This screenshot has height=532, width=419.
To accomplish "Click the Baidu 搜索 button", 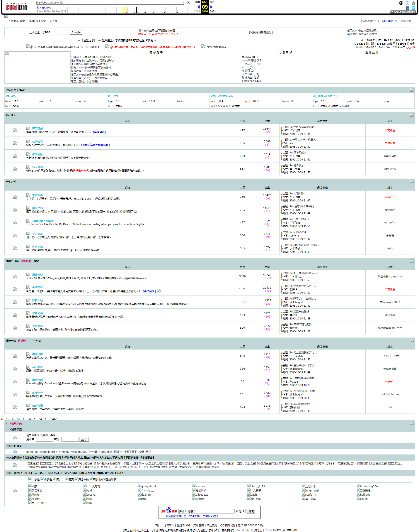I will click(251, 511).
